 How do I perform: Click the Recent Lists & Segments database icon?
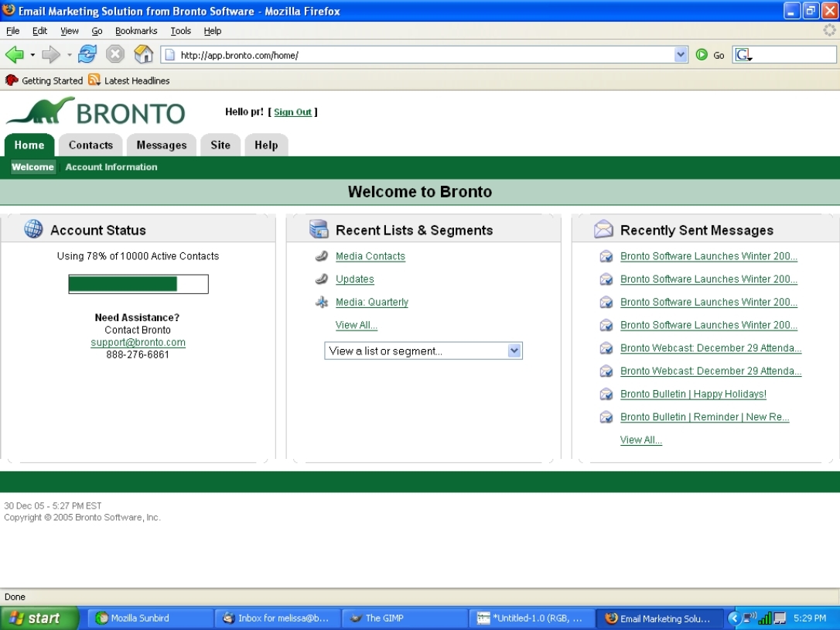(319, 229)
